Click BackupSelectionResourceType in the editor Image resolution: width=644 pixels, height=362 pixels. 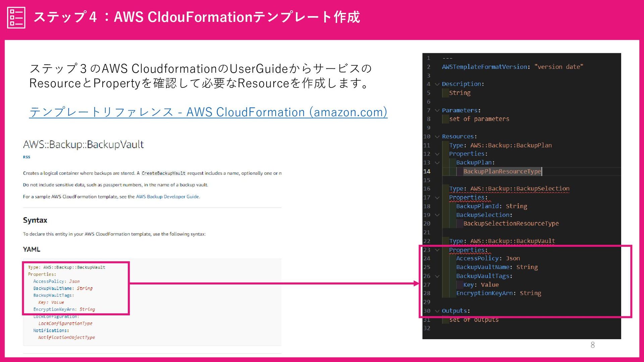click(x=511, y=224)
